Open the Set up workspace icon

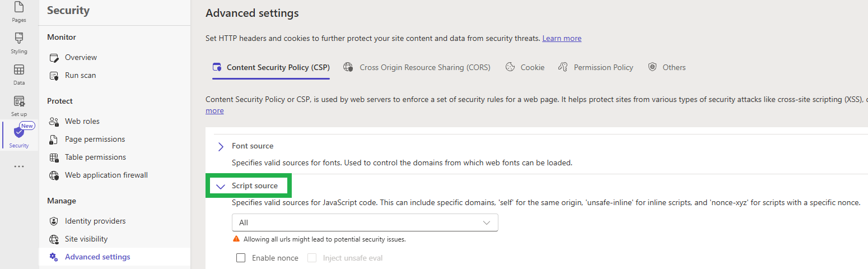coord(19,101)
